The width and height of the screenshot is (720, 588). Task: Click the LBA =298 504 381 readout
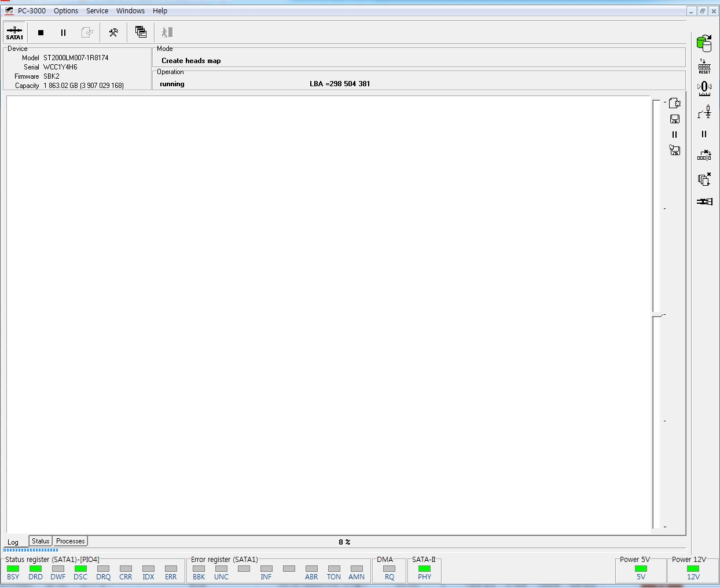click(340, 84)
